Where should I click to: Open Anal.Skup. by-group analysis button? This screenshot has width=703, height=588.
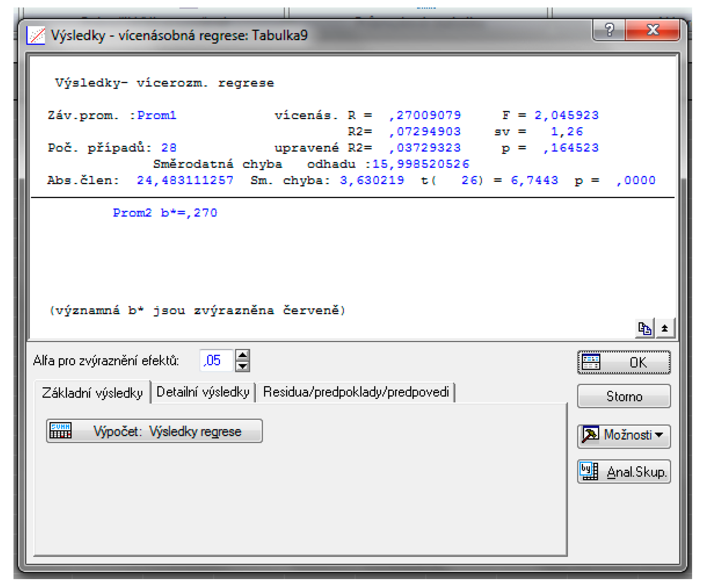pyautogui.click(x=624, y=472)
